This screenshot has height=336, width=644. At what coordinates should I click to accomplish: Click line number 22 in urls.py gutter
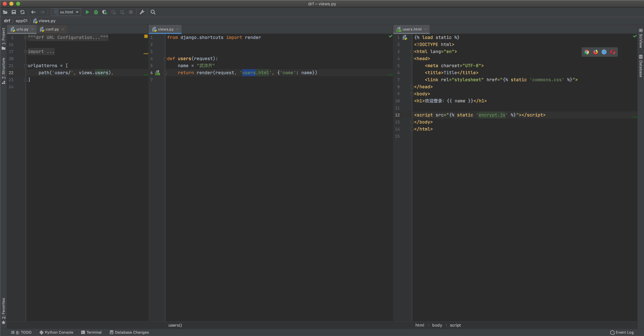pos(11,73)
